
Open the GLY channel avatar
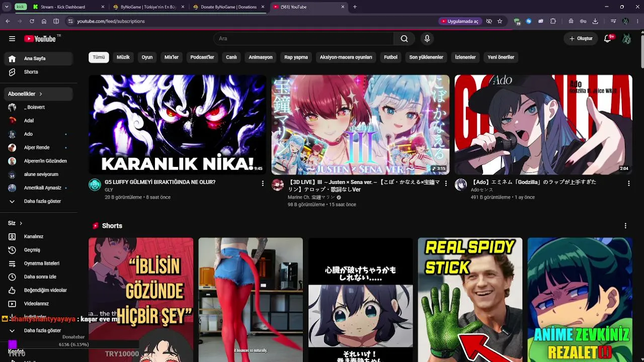tap(95, 185)
